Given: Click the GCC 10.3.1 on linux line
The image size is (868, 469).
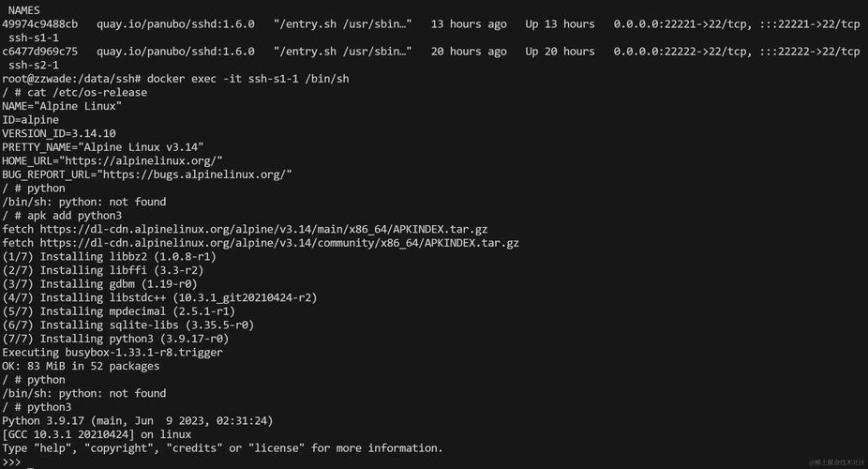Looking at the screenshot, I should [x=97, y=435].
